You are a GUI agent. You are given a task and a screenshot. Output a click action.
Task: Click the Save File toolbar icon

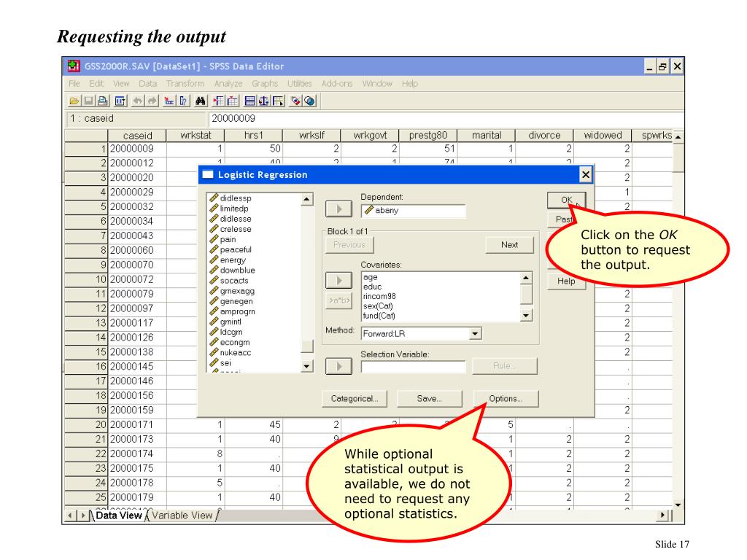88,101
